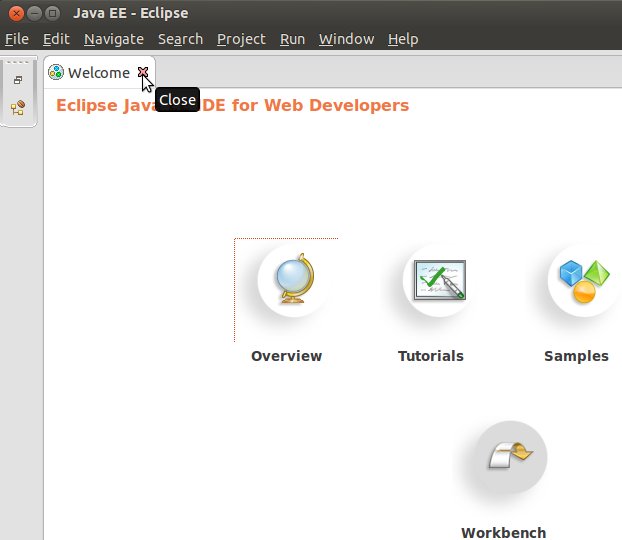
Task: Open the Window menu
Action: (346, 39)
